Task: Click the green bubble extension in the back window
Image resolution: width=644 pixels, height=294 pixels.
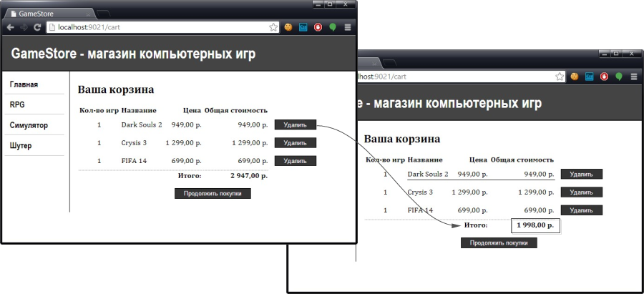Action: [619, 77]
